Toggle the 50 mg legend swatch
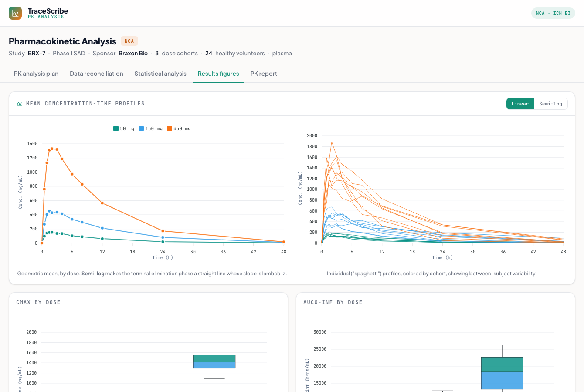Image resolution: width=584 pixels, height=392 pixels. click(x=116, y=128)
